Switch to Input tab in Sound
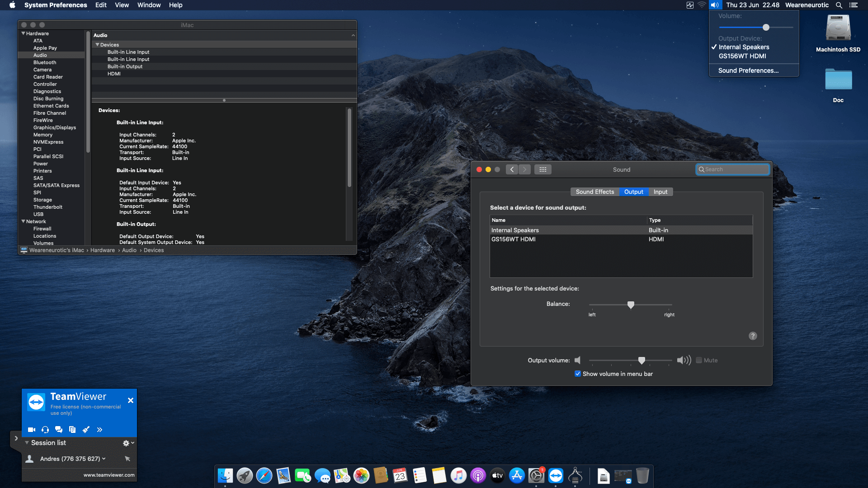The image size is (868, 488). click(x=660, y=192)
